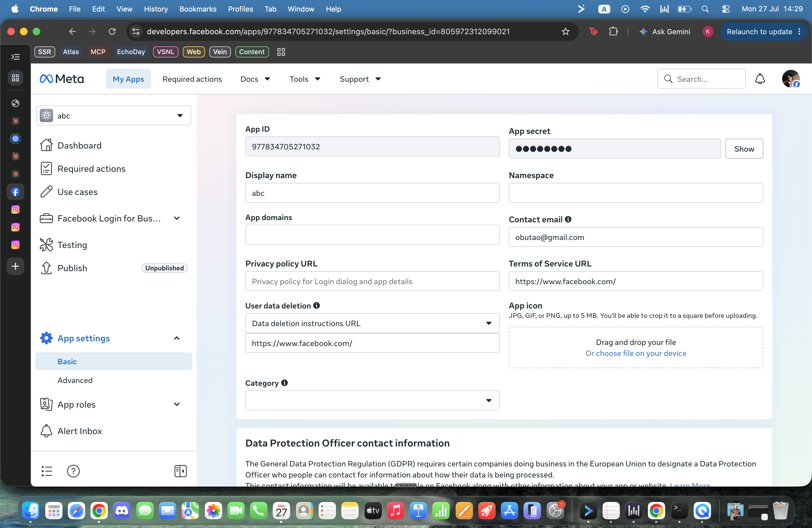Open the Category dropdown

[x=372, y=400]
